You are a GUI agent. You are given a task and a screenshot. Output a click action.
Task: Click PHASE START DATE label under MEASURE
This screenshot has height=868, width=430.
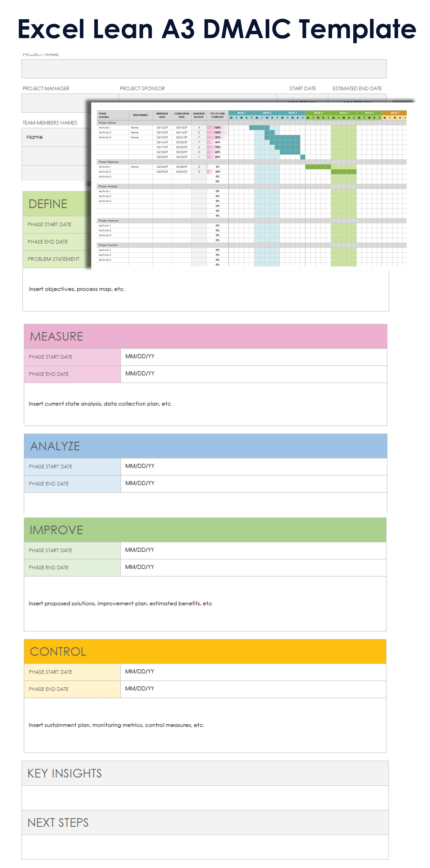tap(51, 357)
